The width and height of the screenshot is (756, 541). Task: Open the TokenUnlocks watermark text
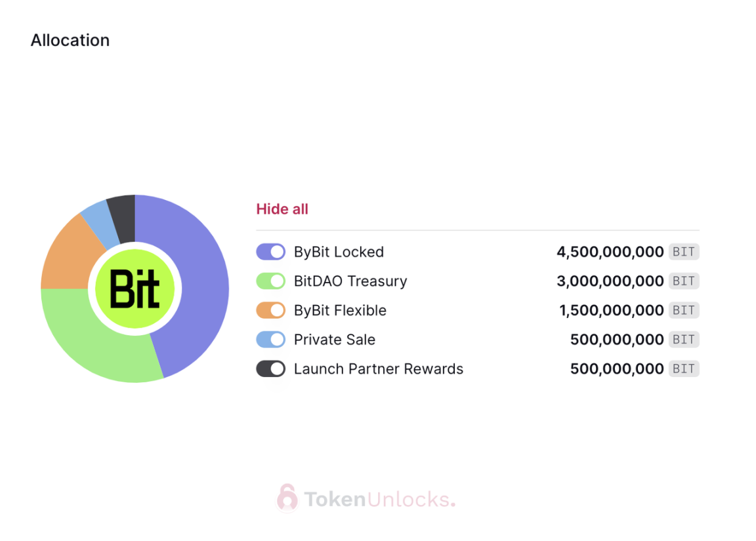(380, 500)
